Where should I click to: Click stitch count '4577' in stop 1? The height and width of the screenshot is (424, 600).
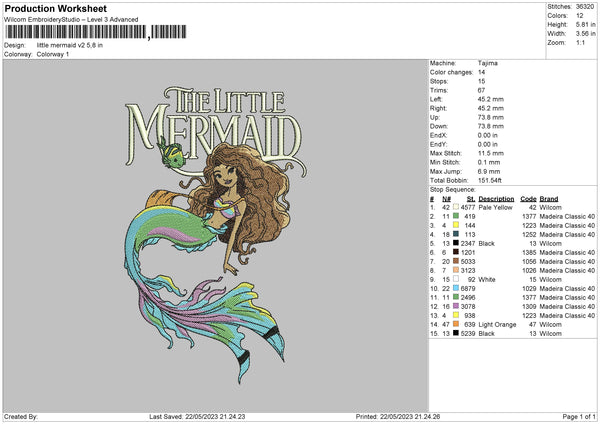468,207
